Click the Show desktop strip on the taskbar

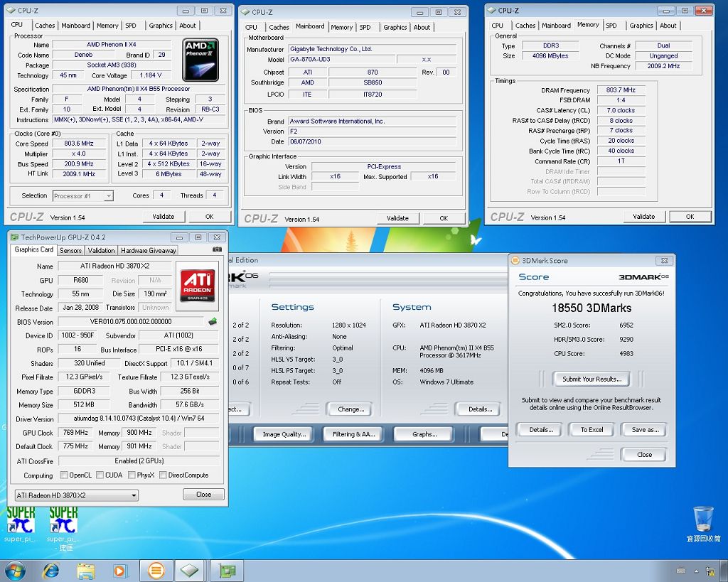[724, 571]
